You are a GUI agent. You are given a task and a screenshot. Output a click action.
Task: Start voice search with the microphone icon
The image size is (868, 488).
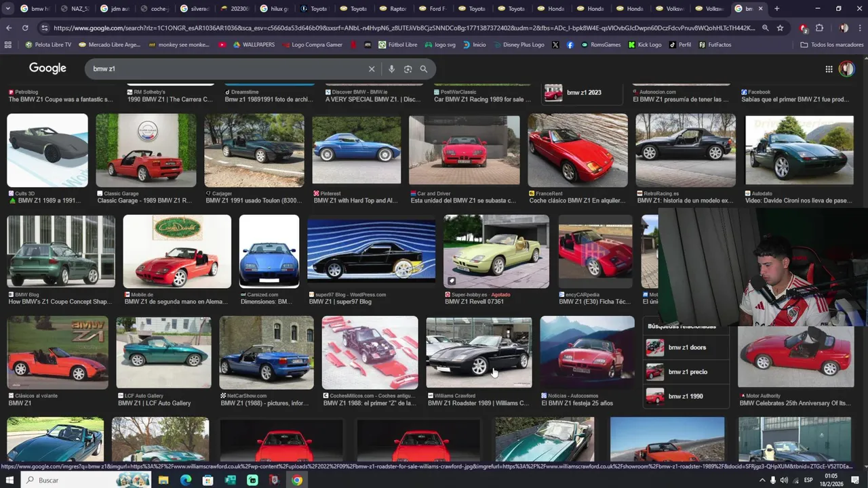click(x=391, y=69)
